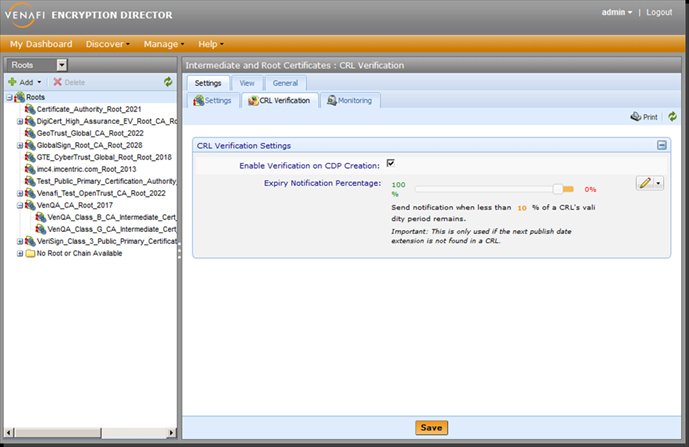Image resolution: width=689 pixels, height=447 pixels.
Task: Click the Certificate_Authority_Root_2021 certificate icon
Action: pyautogui.click(x=30, y=109)
